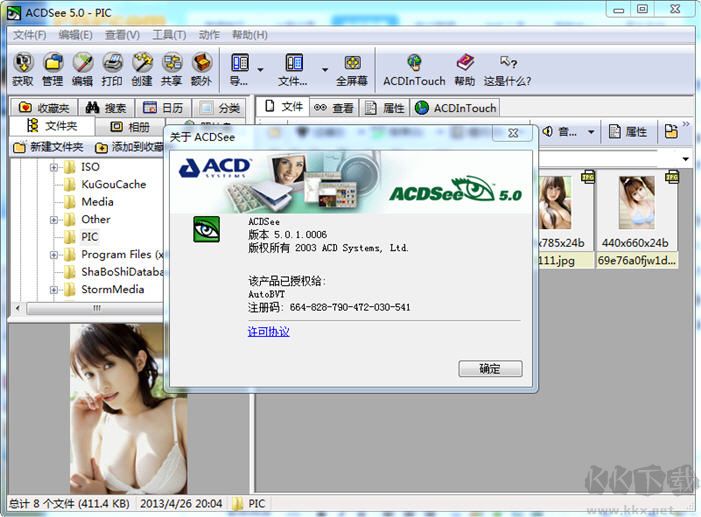Switch to the 属性 properties tab
This screenshot has width=701, height=517.
tap(384, 108)
